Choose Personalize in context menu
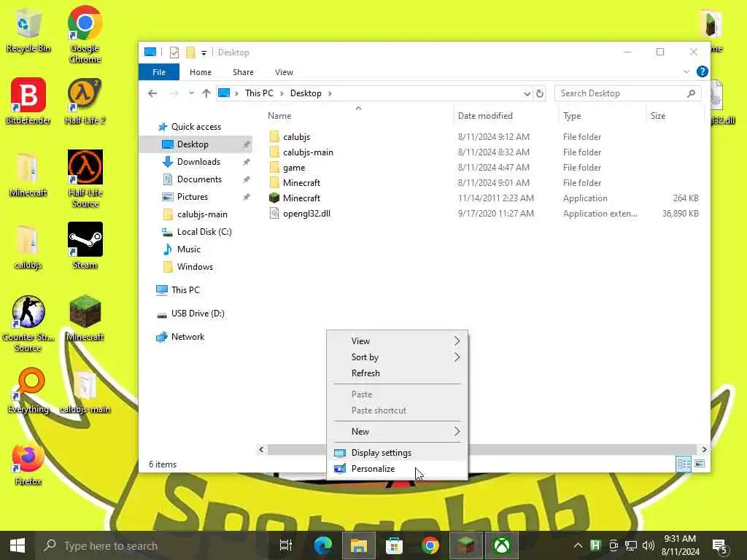The width and height of the screenshot is (747, 560). pyautogui.click(x=397, y=469)
